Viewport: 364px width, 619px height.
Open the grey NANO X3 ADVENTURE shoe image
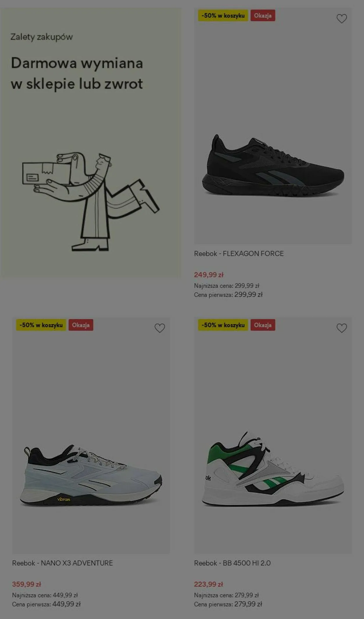(91, 475)
